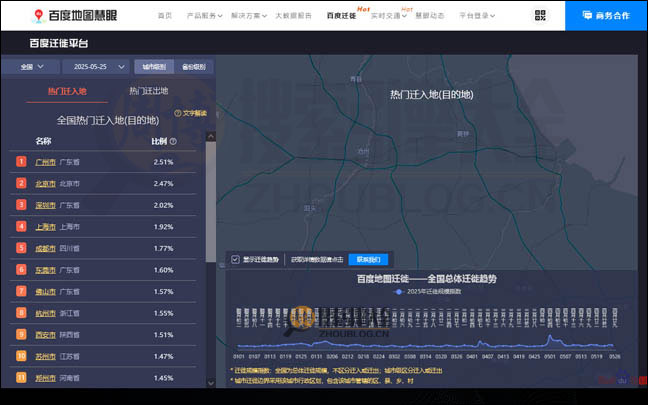Image resolution: width=648 pixels, height=405 pixels.
Task: Click the rank 5 badge for 成都市
Action: [21, 248]
